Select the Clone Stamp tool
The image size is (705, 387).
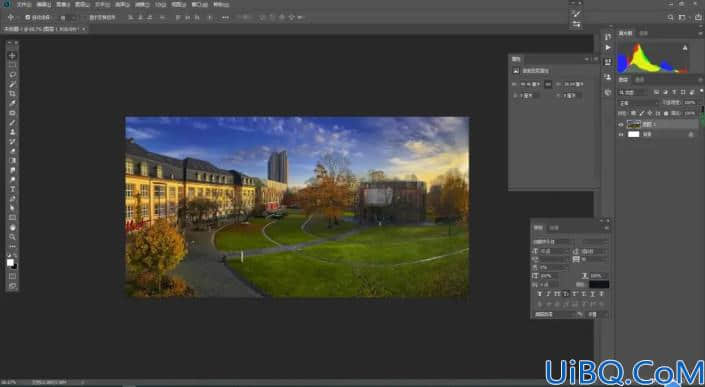click(x=12, y=132)
